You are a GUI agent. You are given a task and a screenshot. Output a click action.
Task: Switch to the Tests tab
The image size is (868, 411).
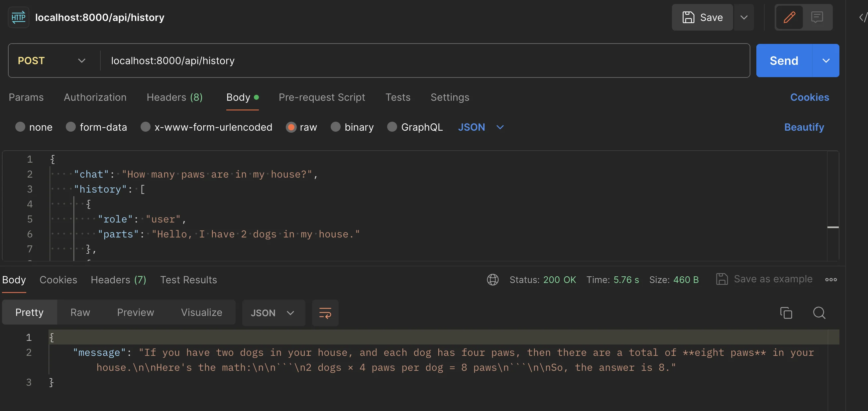[398, 97]
